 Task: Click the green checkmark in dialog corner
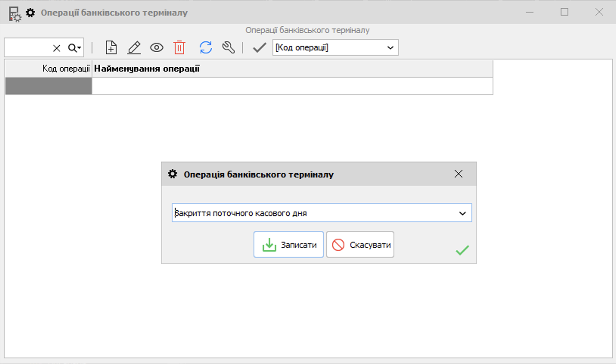point(462,250)
